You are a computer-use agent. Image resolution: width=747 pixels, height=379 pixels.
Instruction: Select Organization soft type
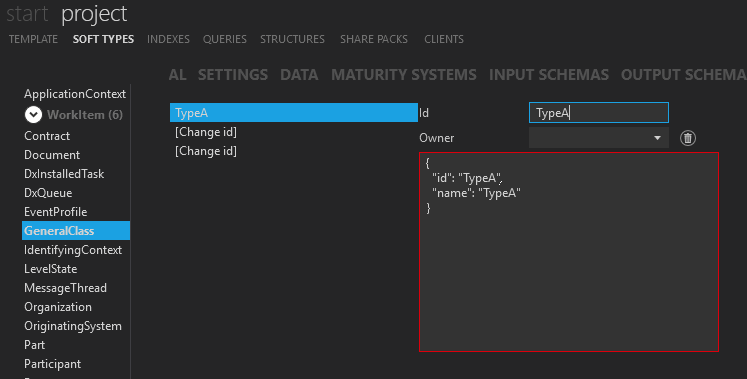pyautogui.click(x=58, y=307)
